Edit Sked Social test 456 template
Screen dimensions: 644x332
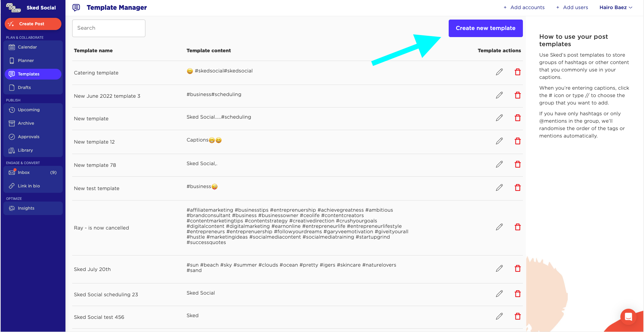click(499, 316)
